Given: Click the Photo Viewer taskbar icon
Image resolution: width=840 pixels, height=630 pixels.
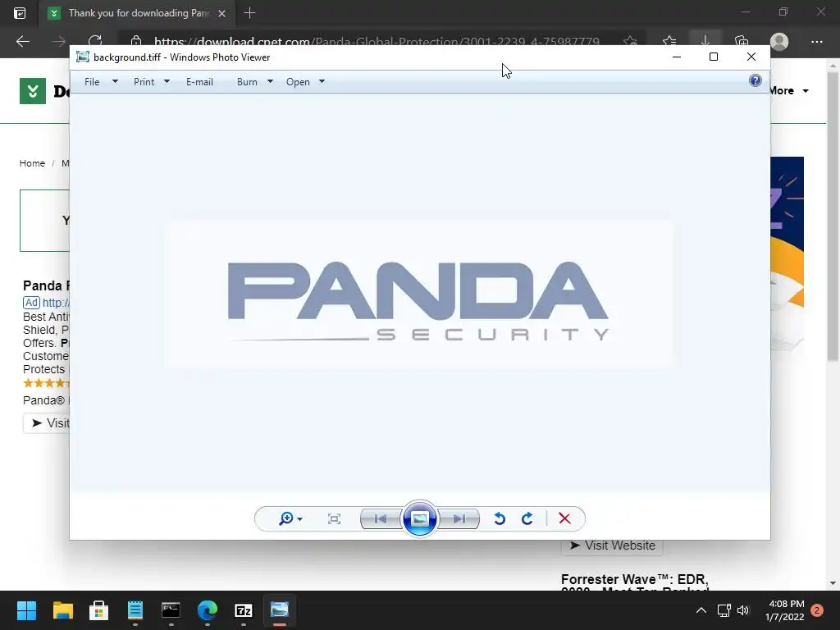Looking at the screenshot, I should [280, 610].
